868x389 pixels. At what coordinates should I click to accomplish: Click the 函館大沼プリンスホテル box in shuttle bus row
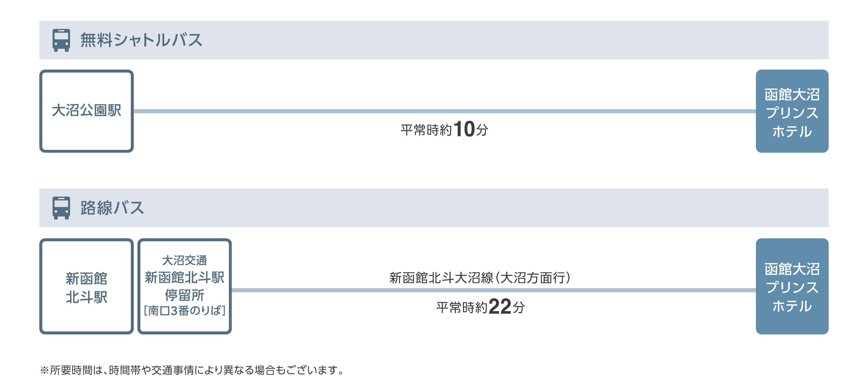click(792, 112)
